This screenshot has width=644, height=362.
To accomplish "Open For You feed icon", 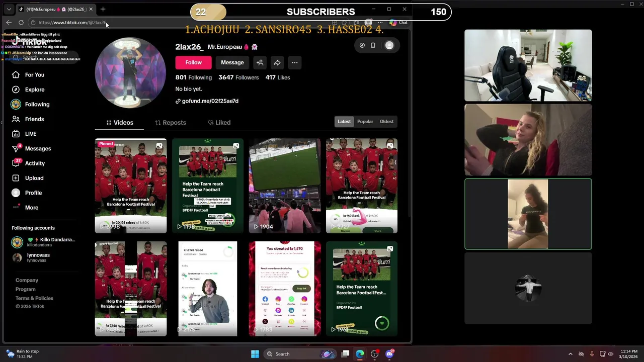I will 16,75.
